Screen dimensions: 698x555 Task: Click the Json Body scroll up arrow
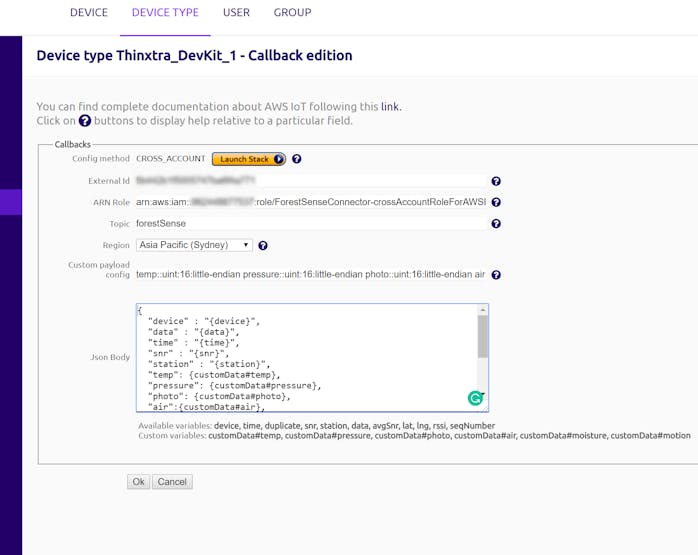coord(483,310)
